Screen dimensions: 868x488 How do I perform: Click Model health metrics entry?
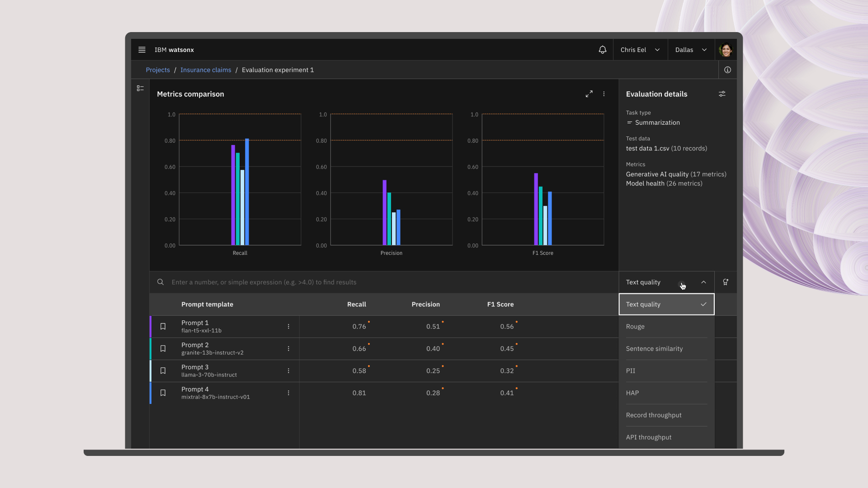click(x=664, y=183)
